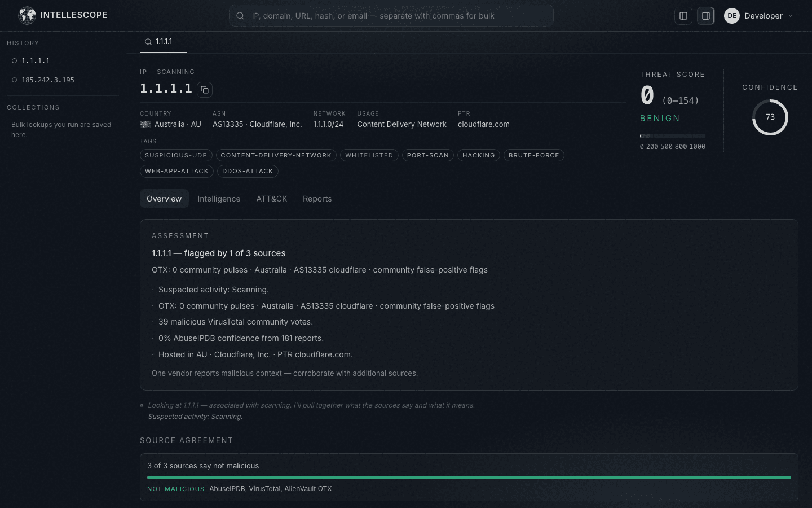Switch to the Intelligence tab
The image size is (812, 508).
[x=219, y=199]
